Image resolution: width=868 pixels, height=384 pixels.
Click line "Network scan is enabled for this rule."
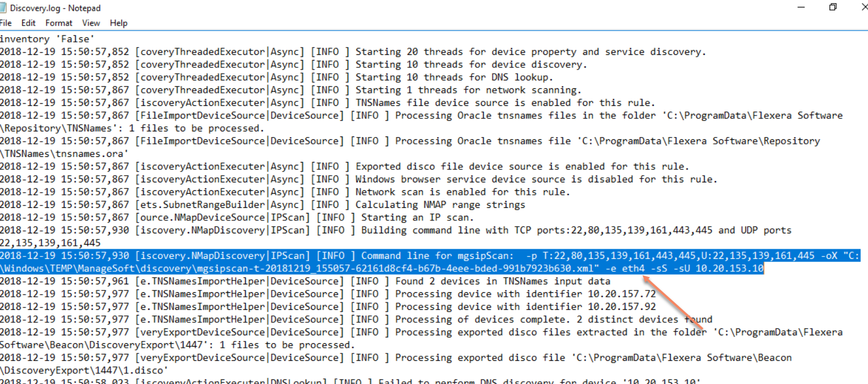click(285, 192)
